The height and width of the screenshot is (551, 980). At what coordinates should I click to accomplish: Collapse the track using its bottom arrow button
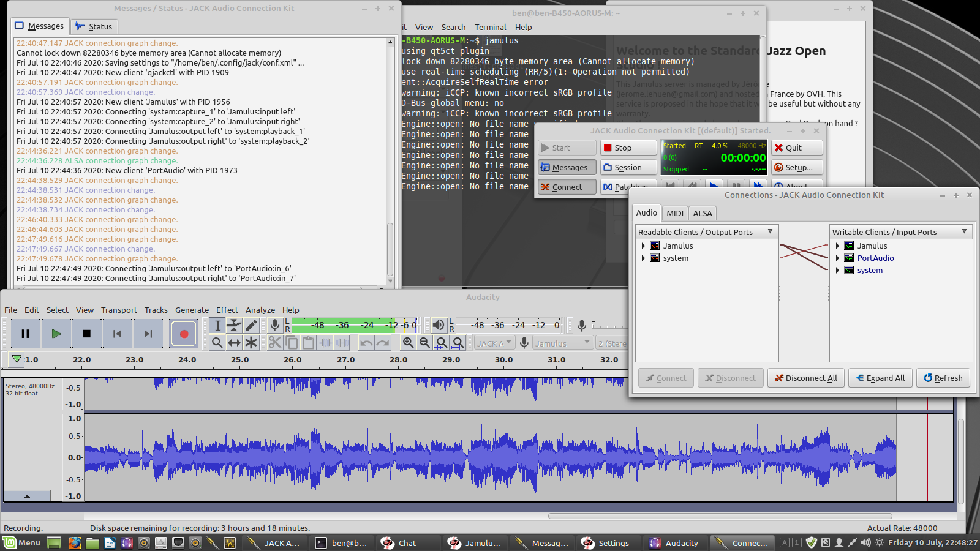[27, 496]
